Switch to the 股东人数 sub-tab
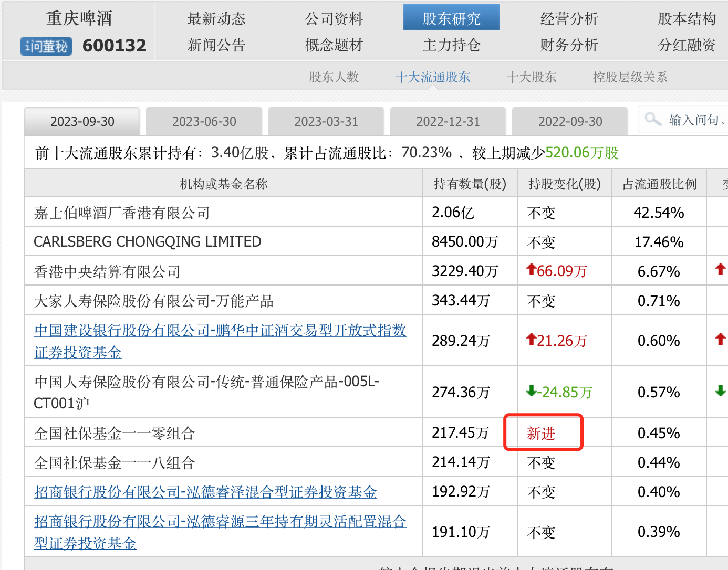This screenshot has width=728, height=570. click(x=334, y=77)
